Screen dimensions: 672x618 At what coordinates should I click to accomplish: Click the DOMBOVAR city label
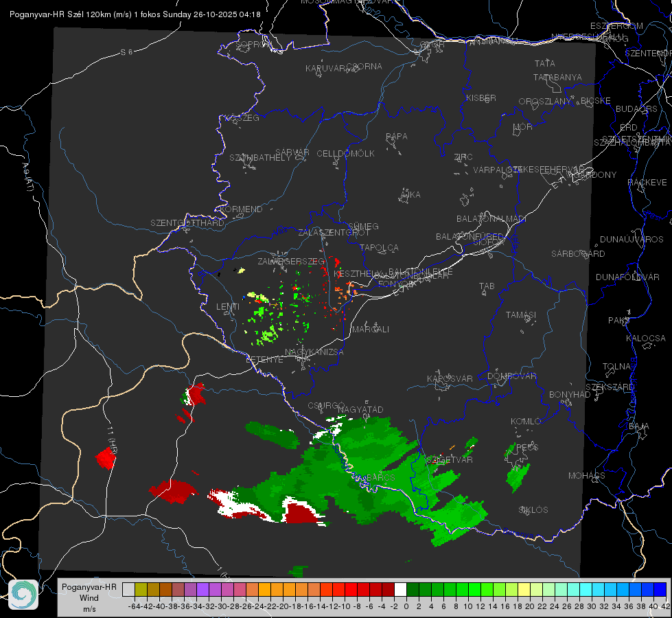511,376
